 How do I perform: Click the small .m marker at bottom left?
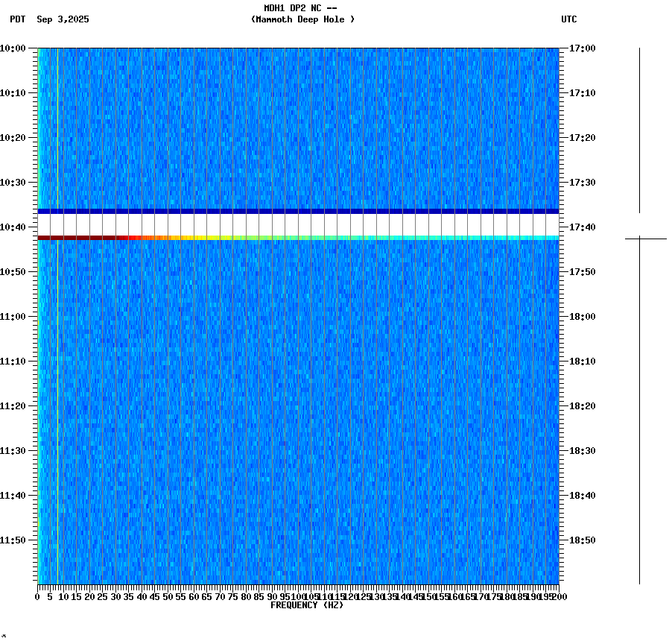[x=6, y=637]
